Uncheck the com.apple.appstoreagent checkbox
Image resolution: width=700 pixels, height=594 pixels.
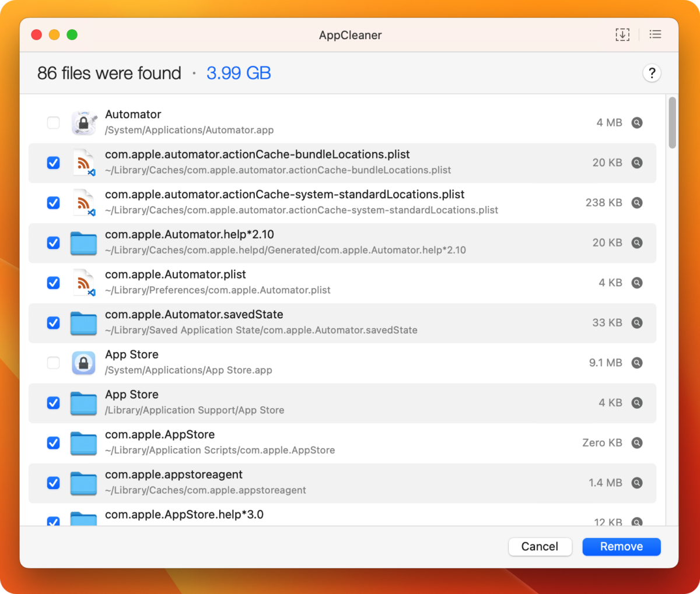53,483
